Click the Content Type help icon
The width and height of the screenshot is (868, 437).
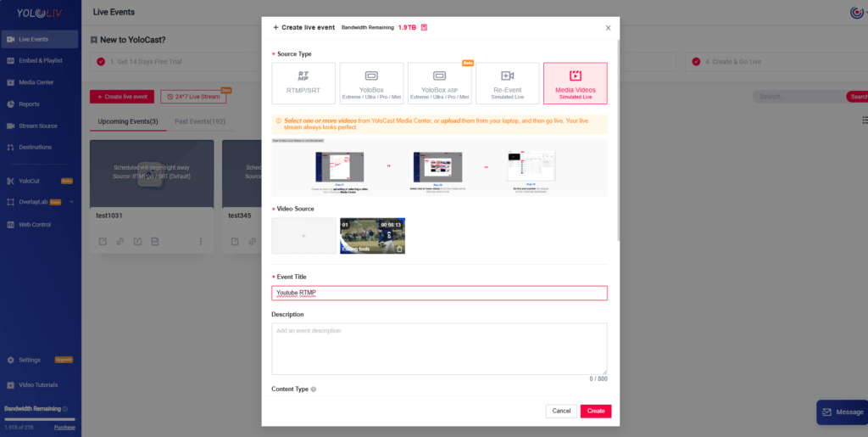[x=314, y=389]
